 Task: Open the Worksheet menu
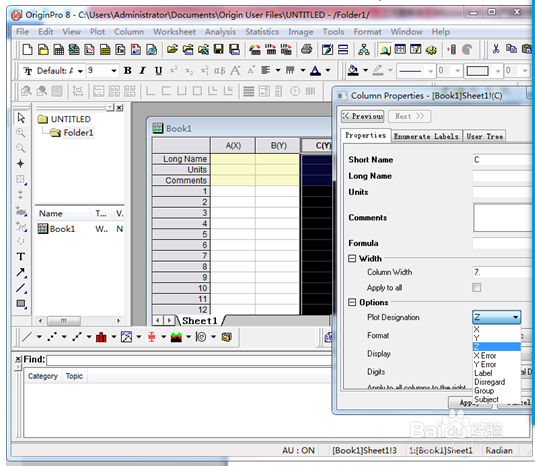tap(174, 32)
